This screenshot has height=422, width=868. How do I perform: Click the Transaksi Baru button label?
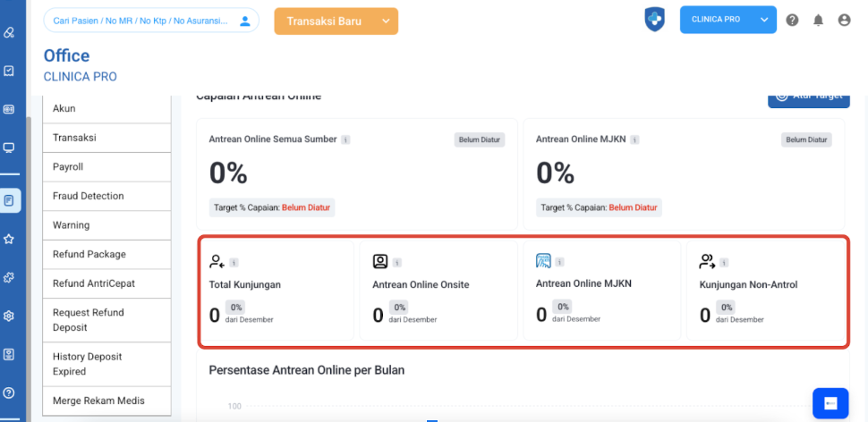point(324,21)
